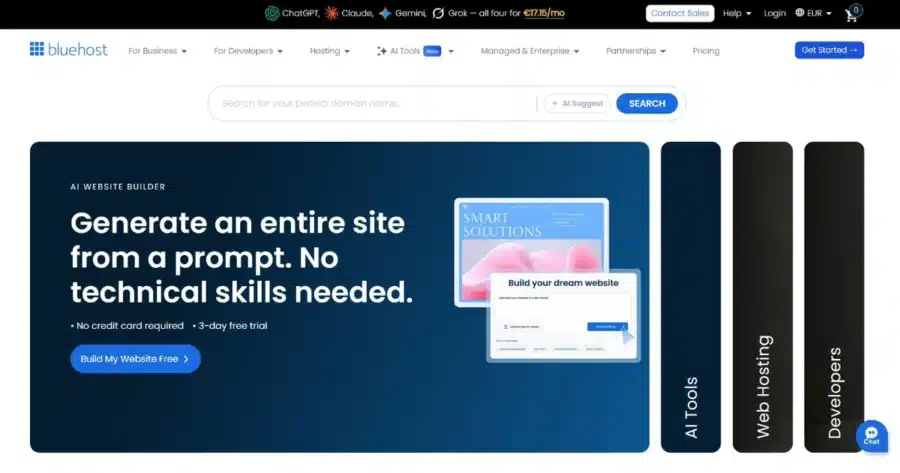Click the AI Suggest button
The image size is (900, 473).
(x=577, y=103)
